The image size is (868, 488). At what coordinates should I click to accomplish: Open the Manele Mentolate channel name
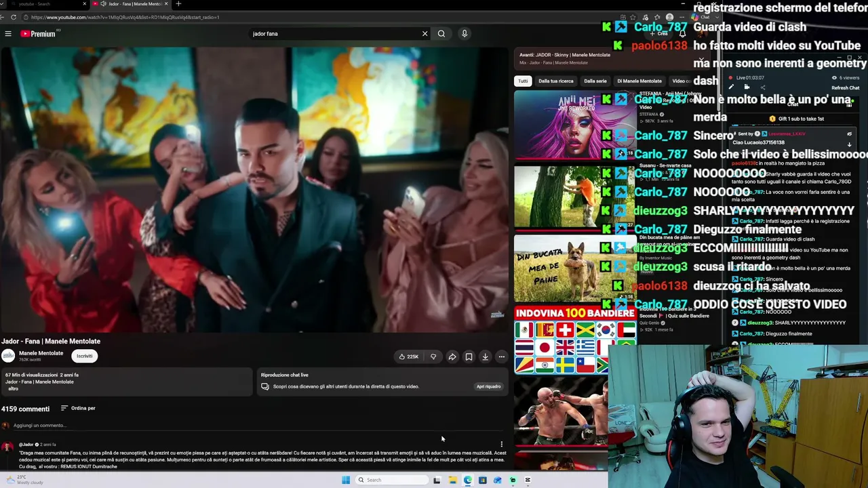tap(41, 353)
